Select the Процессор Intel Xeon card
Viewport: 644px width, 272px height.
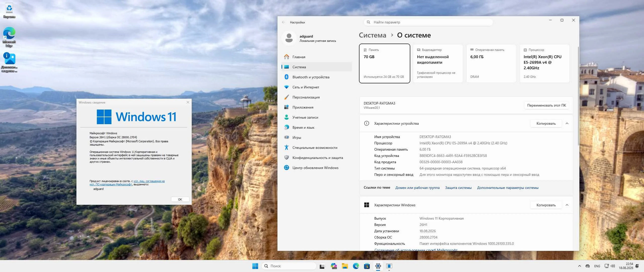click(x=545, y=63)
